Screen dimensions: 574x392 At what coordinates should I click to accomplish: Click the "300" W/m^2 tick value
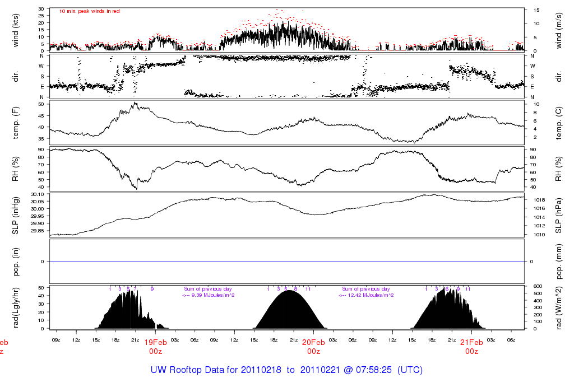click(538, 307)
